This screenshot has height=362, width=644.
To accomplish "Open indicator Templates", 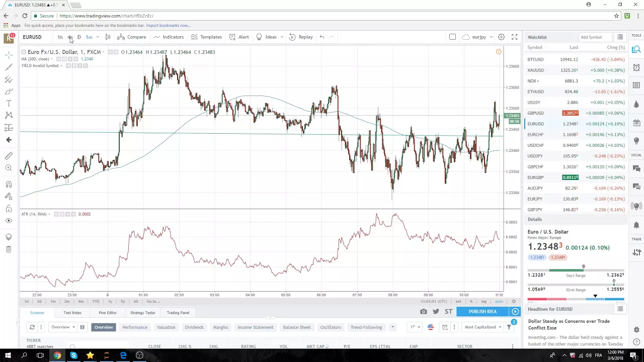I will click(x=206, y=37).
